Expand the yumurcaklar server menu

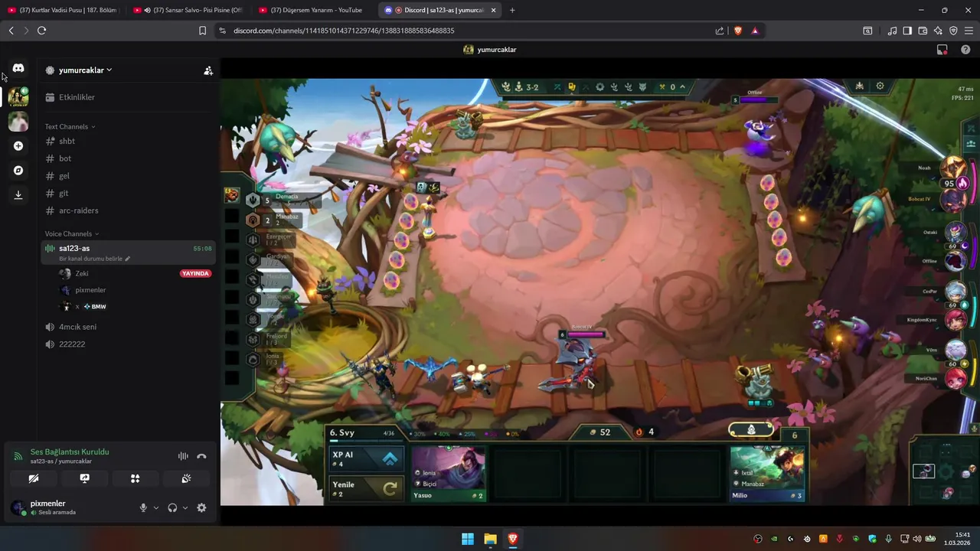85,70
